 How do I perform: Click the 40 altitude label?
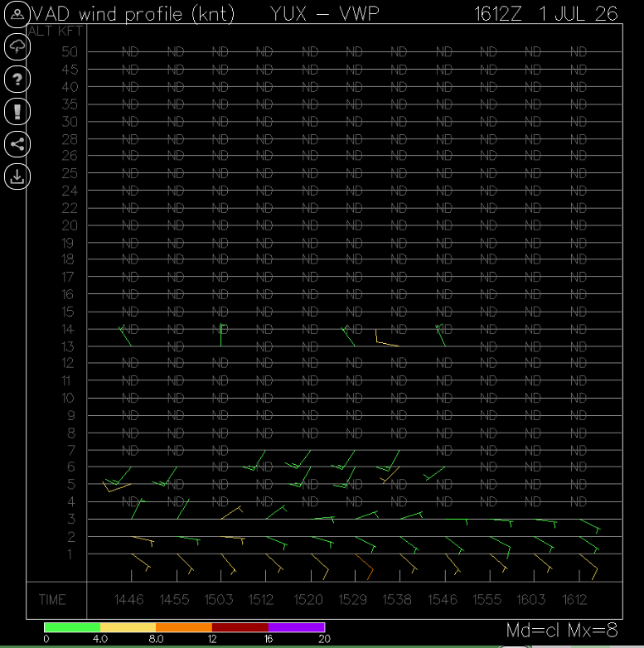click(x=70, y=87)
